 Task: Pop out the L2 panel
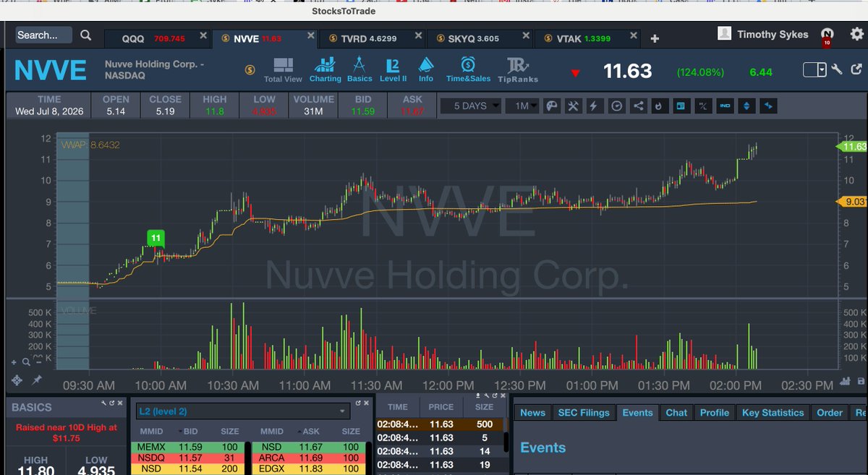tap(358, 403)
